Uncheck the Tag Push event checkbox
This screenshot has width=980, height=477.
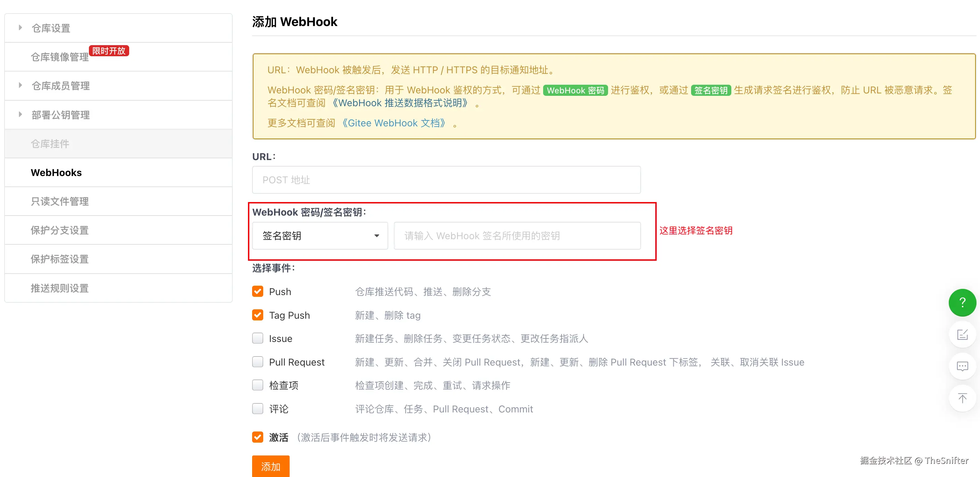258,315
